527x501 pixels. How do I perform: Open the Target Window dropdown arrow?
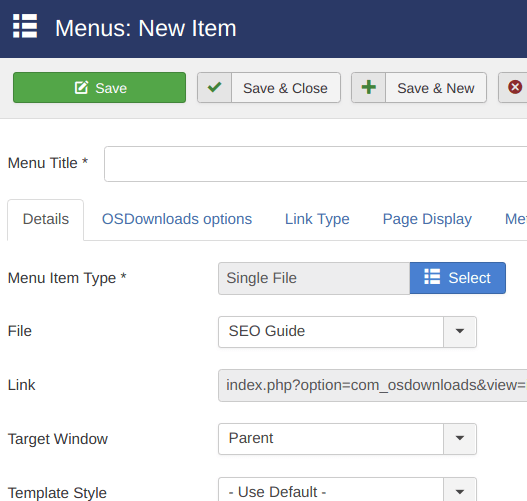(460, 439)
